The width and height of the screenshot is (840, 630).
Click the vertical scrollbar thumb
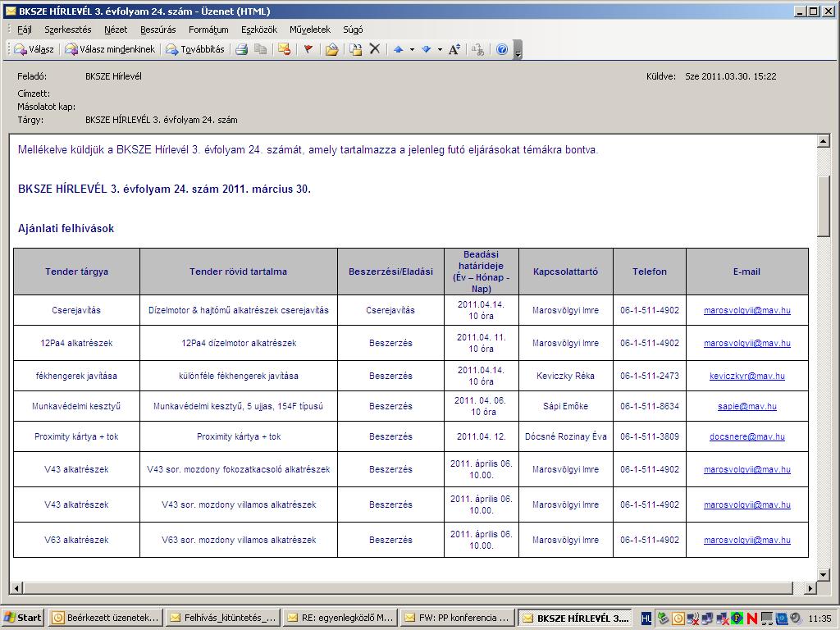click(824, 205)
